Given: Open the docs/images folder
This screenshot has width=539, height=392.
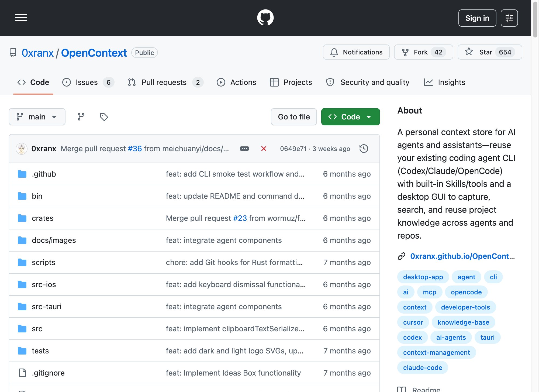Looking at the screenshot, I should (x=54, y=240).
